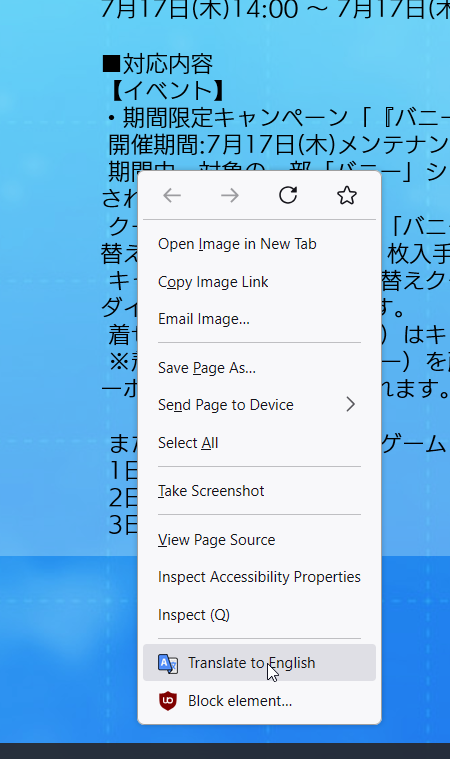The width and height of the screenshot is (450, 759).
Task: Bookmark page with the star icon
Action: point(346,195)
